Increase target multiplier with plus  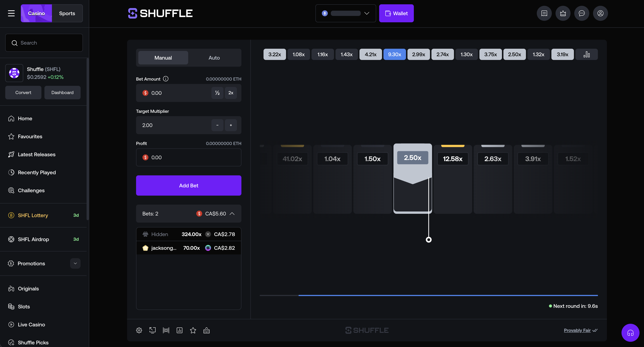pos(231,125)
